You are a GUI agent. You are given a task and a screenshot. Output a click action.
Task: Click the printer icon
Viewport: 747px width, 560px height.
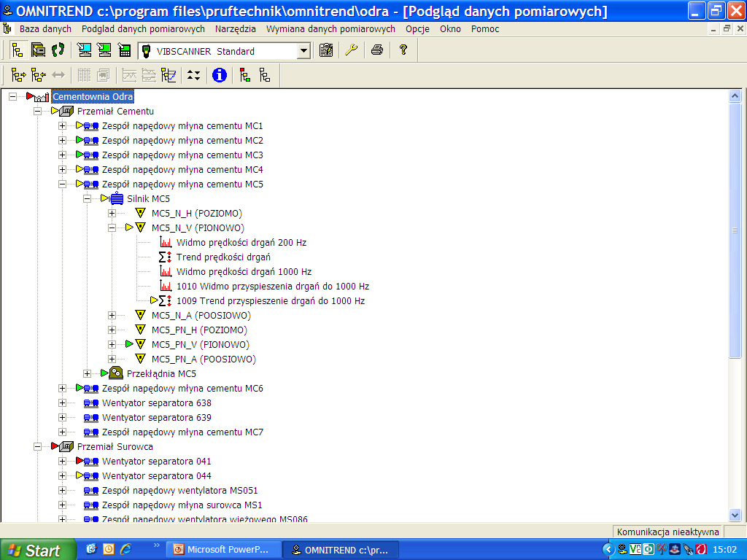click(x=377, y=50)
